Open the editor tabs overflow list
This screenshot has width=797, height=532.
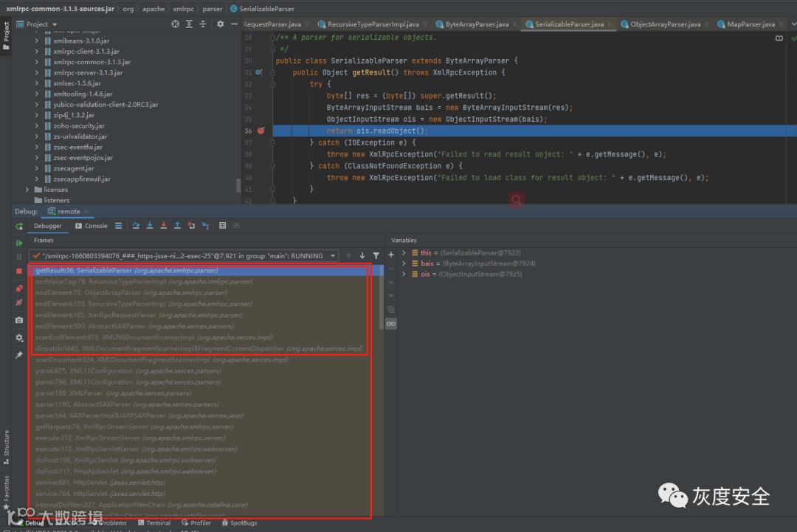coord(793,24)
